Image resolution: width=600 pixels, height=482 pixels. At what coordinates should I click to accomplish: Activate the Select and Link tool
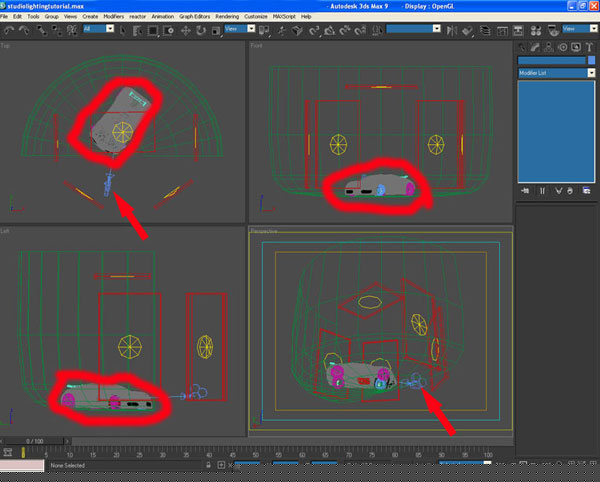tap(41, 30)
